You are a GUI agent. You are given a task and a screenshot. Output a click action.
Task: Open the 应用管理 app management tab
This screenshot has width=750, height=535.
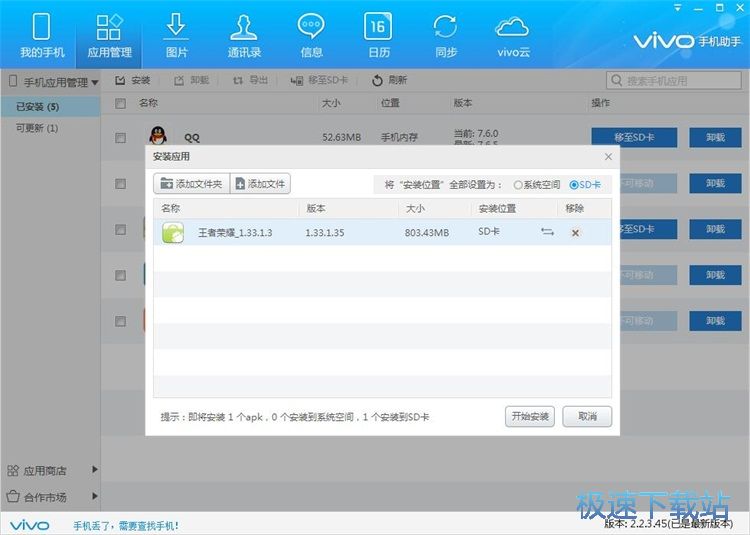click(x=109, y=35)
